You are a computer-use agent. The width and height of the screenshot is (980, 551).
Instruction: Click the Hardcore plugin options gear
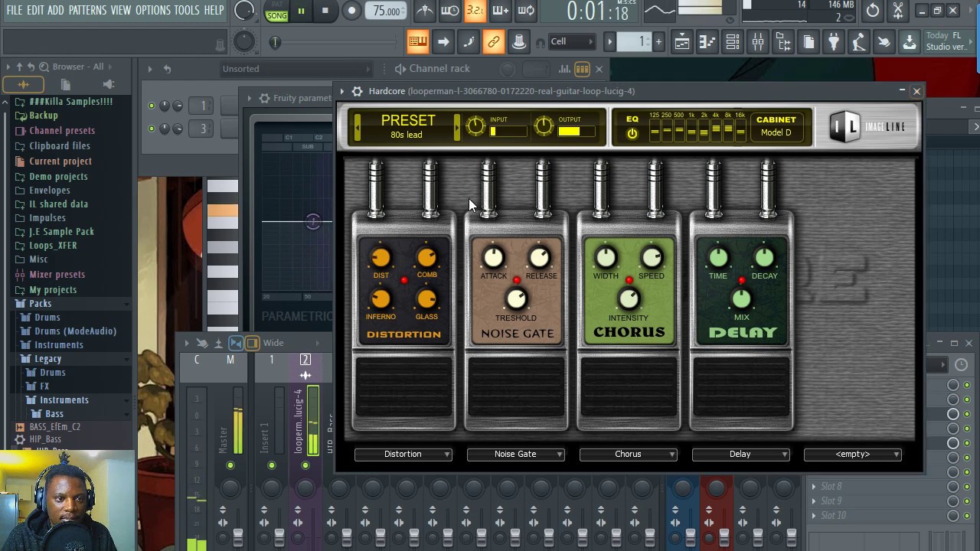click(357, 91)
